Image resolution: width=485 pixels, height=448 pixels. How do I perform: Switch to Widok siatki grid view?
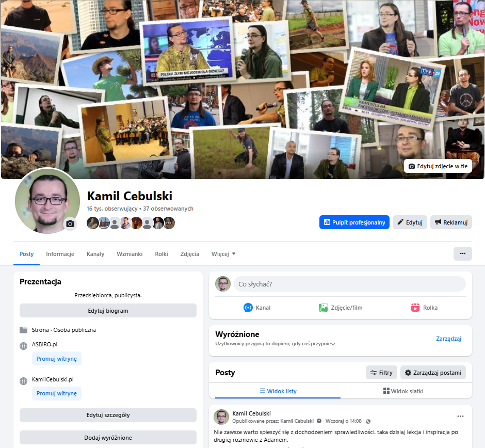(403, 391)
